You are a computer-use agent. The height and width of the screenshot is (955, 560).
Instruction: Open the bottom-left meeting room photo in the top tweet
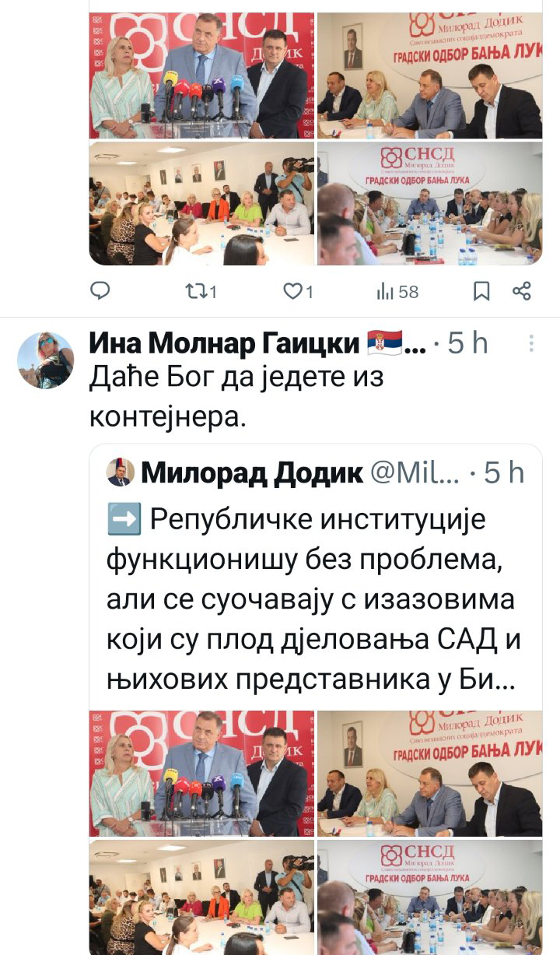[x=201, y=204]
